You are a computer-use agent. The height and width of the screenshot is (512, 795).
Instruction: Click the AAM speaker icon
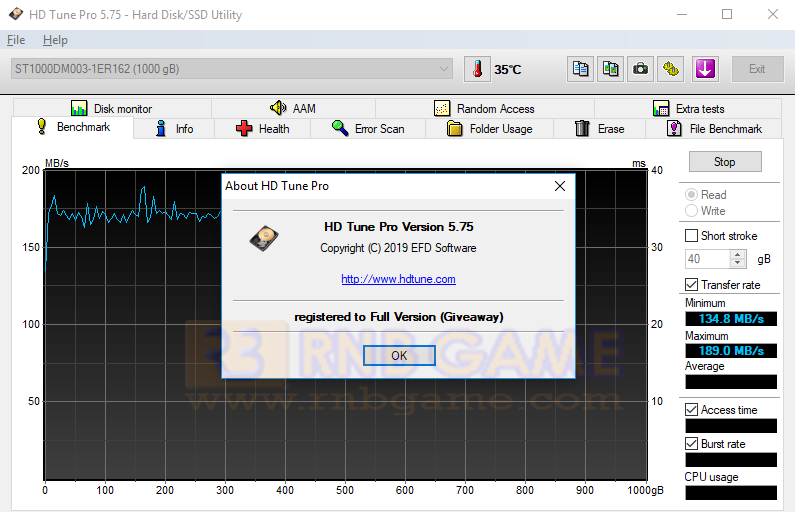click(x=278, y=107)
